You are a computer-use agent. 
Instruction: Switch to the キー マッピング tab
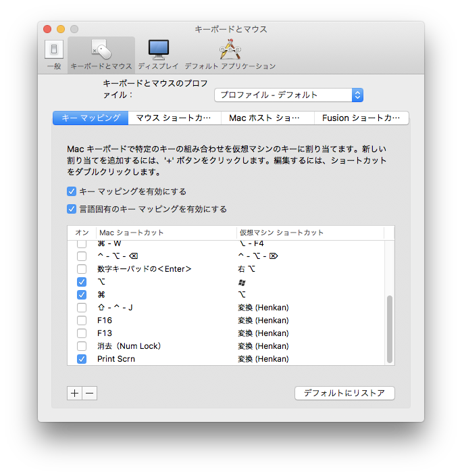[x=91, y=118]
